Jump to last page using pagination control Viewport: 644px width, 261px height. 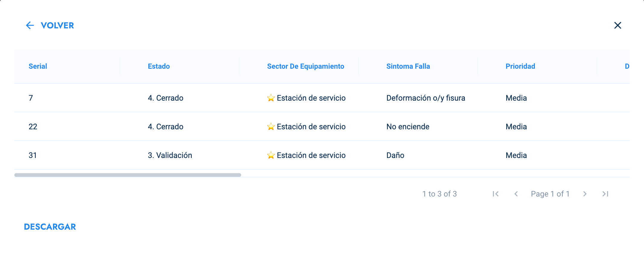pos(605,194)
